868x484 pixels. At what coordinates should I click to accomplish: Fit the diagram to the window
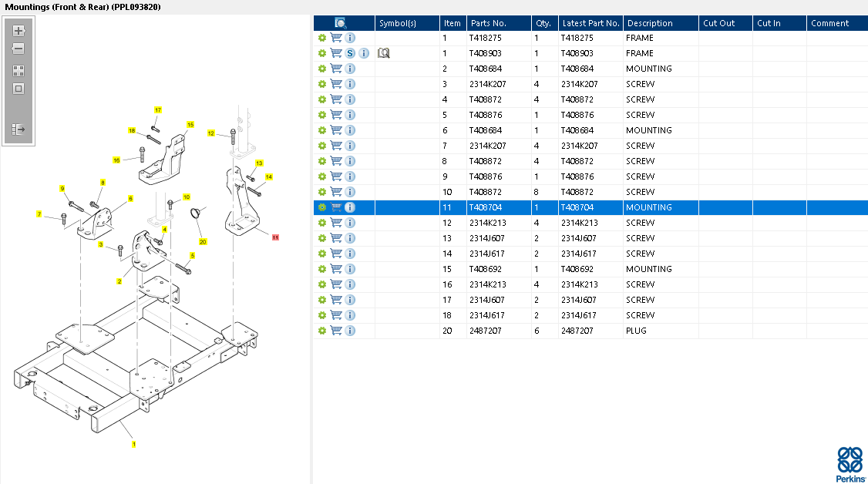[19, 89]
